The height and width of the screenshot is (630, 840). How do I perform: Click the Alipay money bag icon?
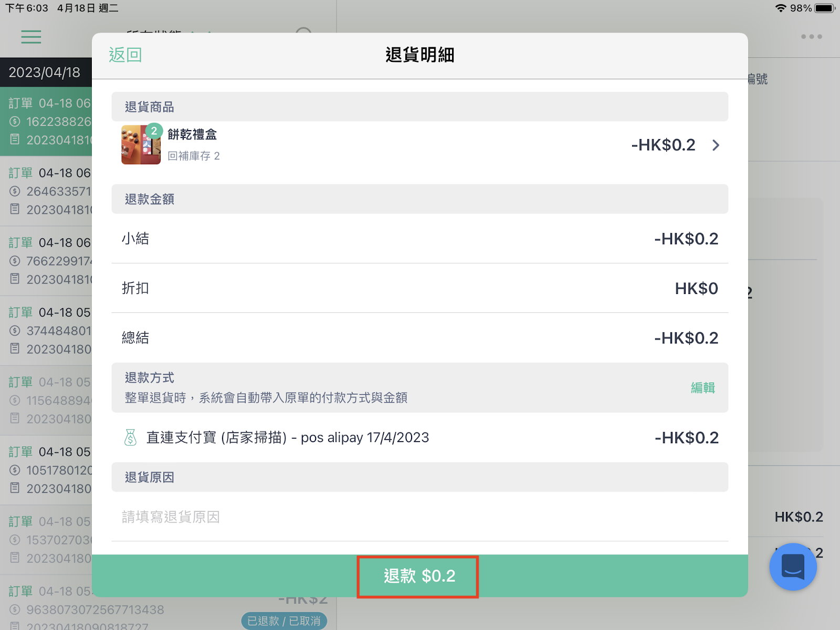pyautogui.click(x=130, y=437)
